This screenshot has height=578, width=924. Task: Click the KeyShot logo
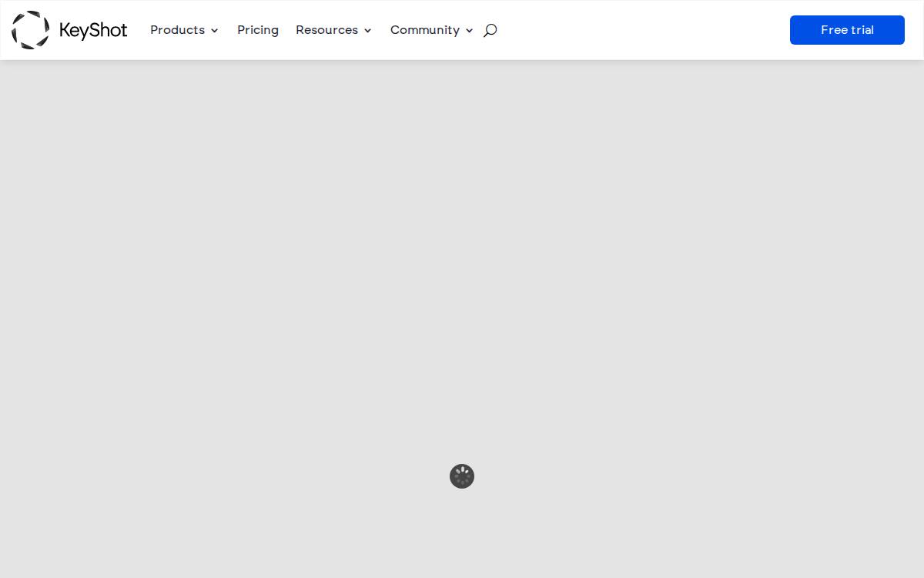69,30
